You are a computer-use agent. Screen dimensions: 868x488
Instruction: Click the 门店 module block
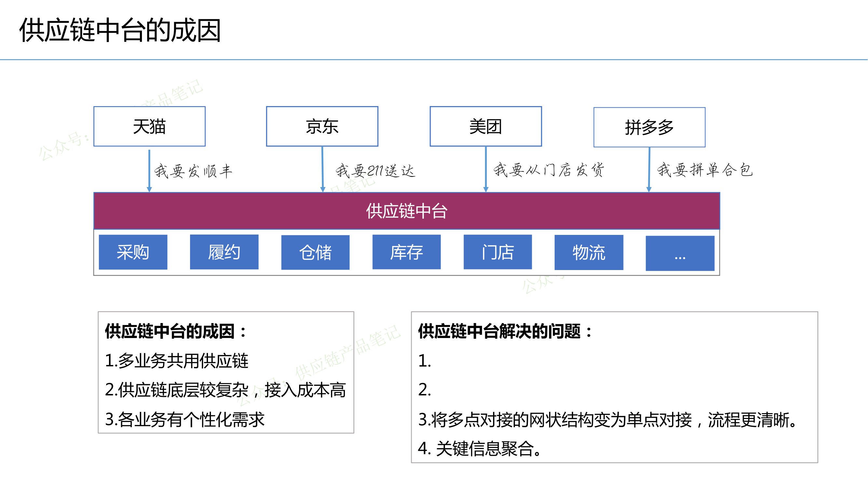[x=498, y=252]
